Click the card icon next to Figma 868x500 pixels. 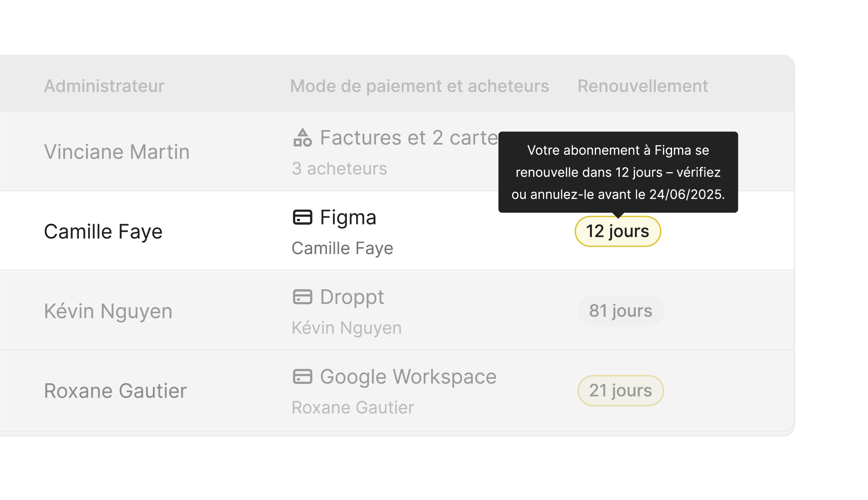[x=302, y=217]
